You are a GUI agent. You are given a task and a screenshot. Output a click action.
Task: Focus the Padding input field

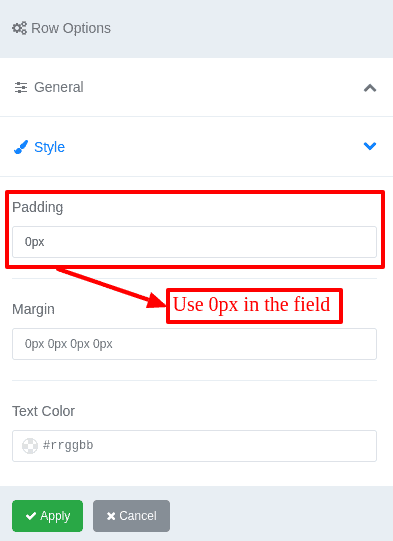[194, 242]
